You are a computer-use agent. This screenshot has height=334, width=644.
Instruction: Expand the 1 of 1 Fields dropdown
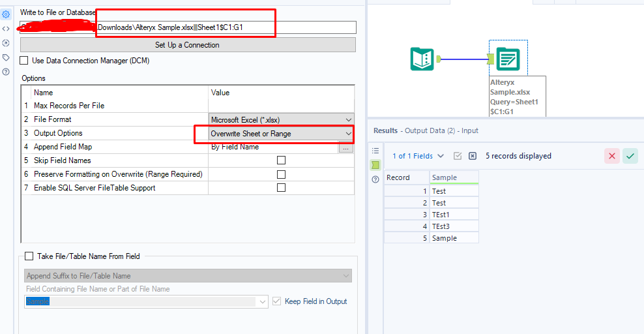click(x=418, y=156)
